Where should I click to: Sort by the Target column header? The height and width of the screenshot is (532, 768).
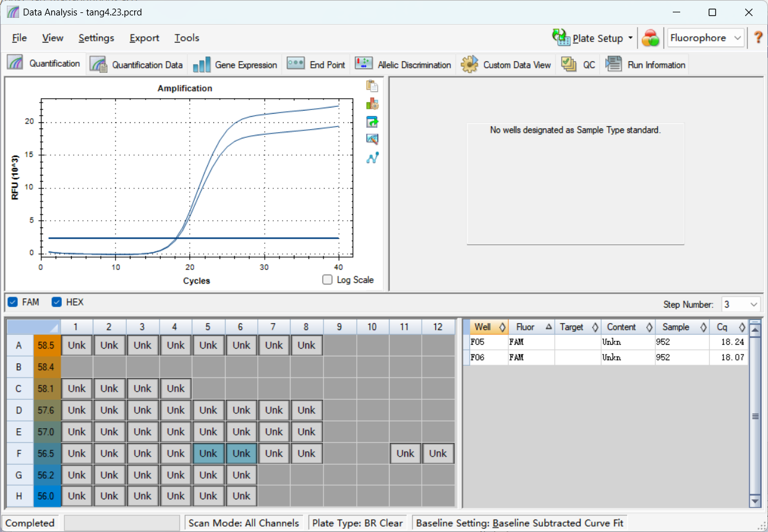(x=578, y=327)
